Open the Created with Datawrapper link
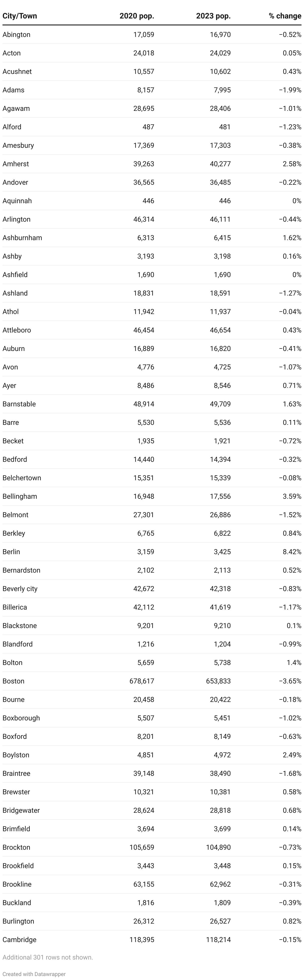 pyautogui.click(x=34, y=974)
